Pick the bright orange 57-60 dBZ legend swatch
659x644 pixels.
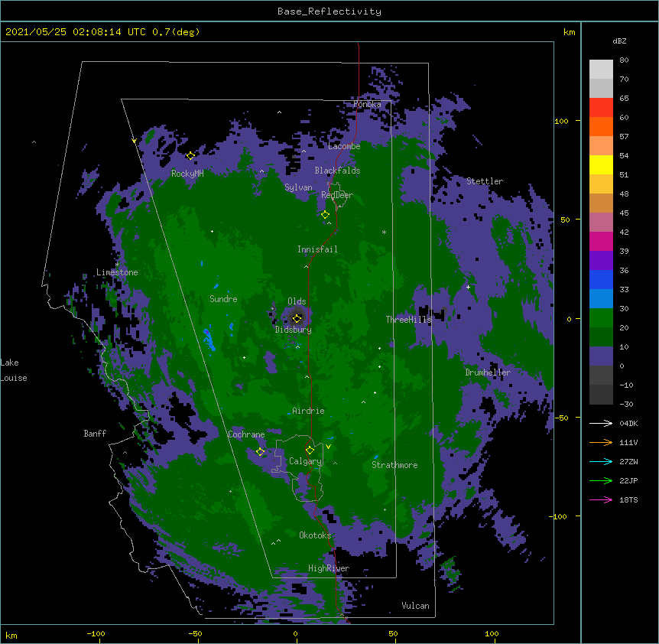click(x=601, y=126)
